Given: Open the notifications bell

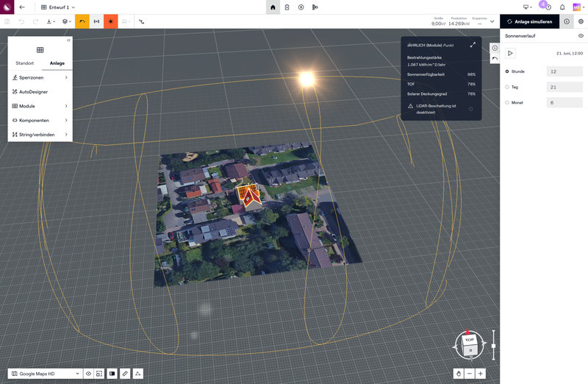Looking at the screenshot, I should coord(562,7).
